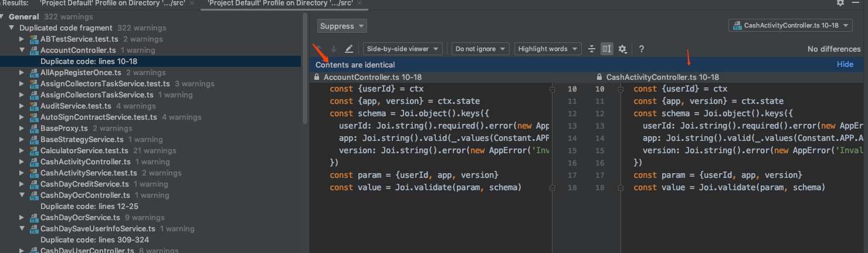
Task: Click the lock icon beside CashActivityController.ts header
Action: pyautogui.click(x=599, y=77)
